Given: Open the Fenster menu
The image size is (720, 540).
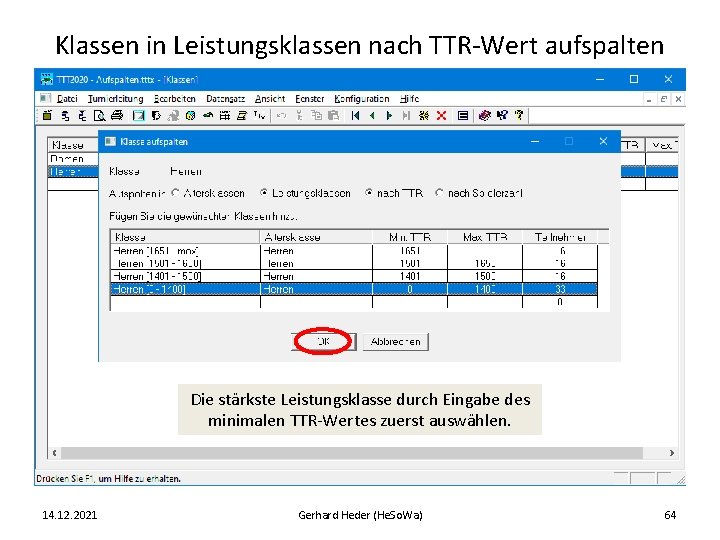Looking at the screenshot, I should coord(310,99).
